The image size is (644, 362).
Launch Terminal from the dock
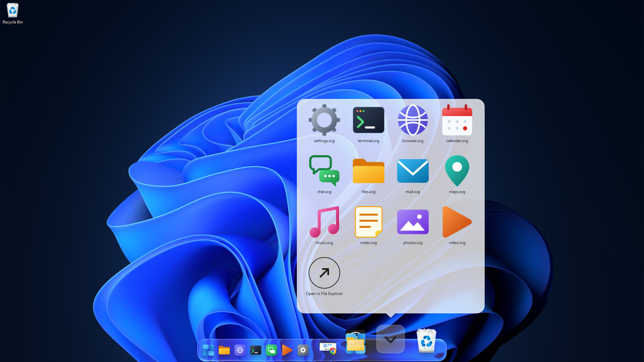[256, 350]
